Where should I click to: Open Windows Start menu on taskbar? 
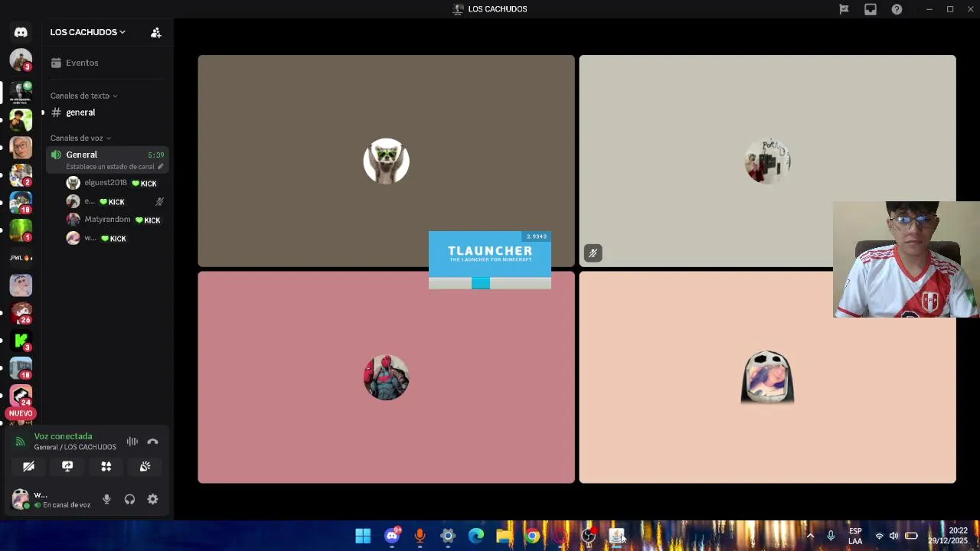363,536
